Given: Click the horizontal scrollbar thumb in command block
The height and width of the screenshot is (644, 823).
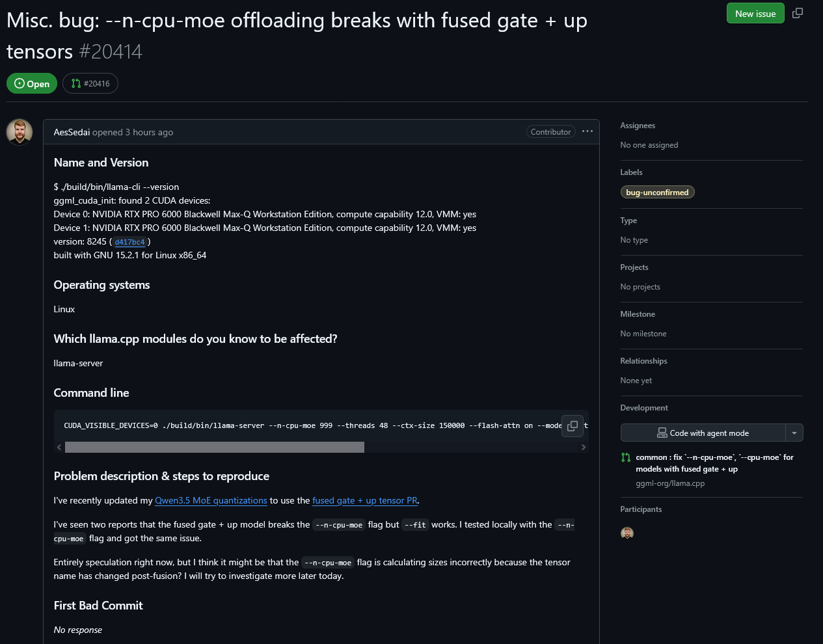Looking at the screenshot, I should (215, 448).
